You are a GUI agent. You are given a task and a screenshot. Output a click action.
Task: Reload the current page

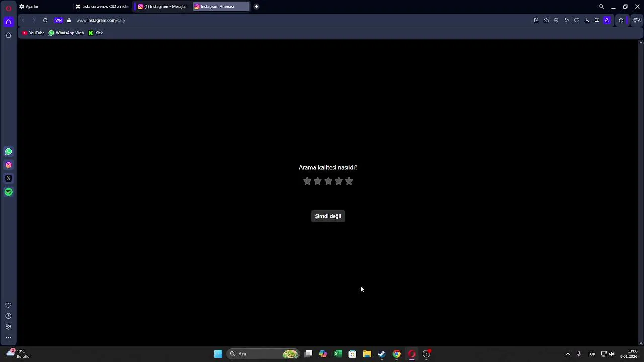tap(45, 20)
